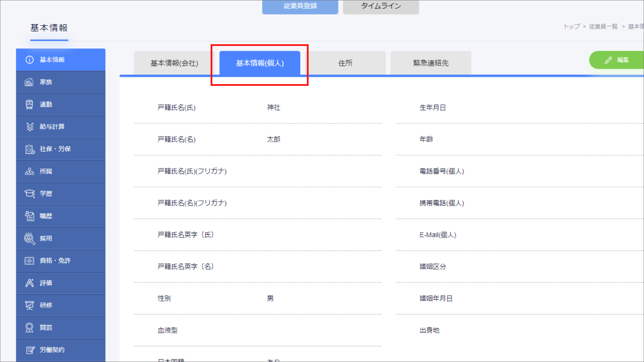Open 職歴 via its sidebar icon
The image size is (644, 362).
[29, 216]
